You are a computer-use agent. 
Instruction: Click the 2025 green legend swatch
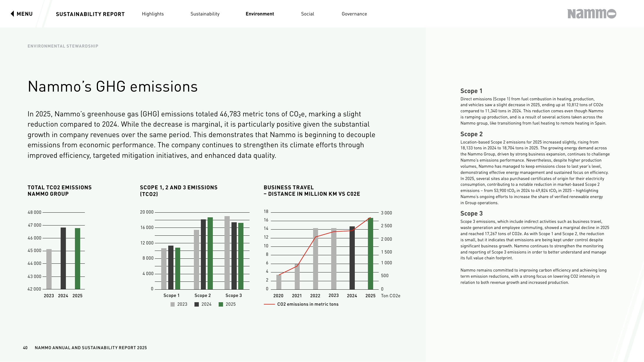click(221, 304)
